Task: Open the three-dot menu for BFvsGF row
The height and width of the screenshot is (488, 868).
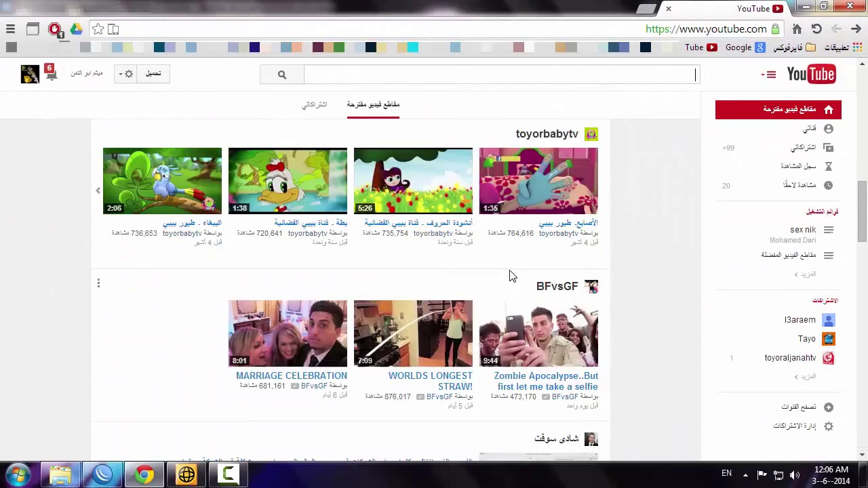Action: [98, 283]
